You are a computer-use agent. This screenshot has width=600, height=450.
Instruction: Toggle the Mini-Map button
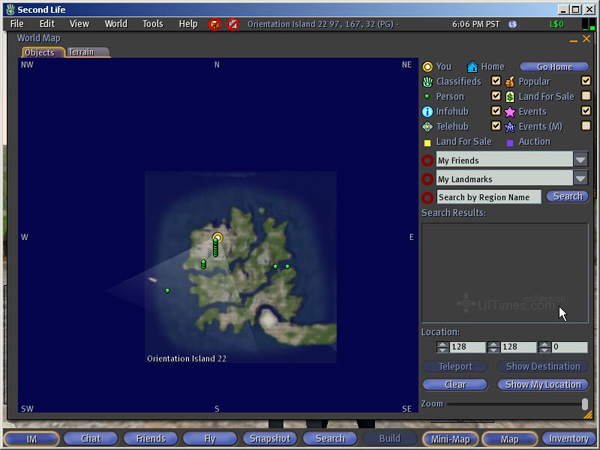pyautogui.click(x=450, y=439)
